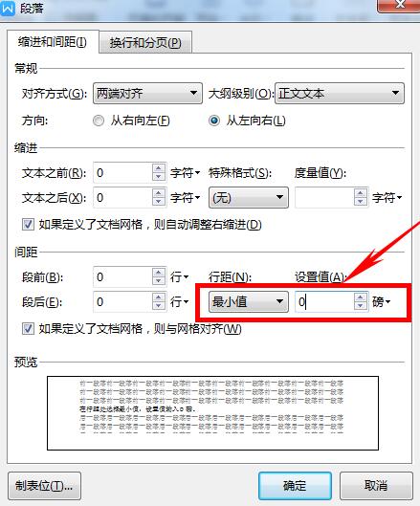Expand the 行距 dropdown set to 最小值
Viewport: 420px width, 506px height.
pos(248,301)
